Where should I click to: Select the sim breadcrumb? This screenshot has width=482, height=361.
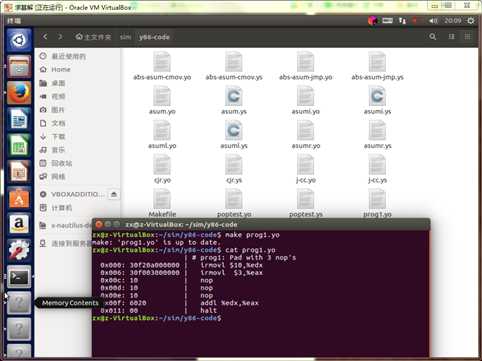(125, 37)
